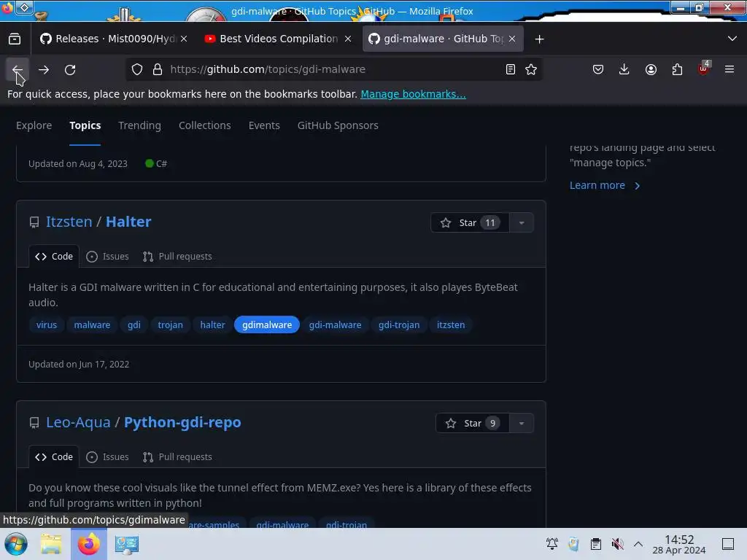Image resolution: width=747 pixels, height=560 pixels.
Task: Open the Firefox application menu
Action: (x=729, y=69)
